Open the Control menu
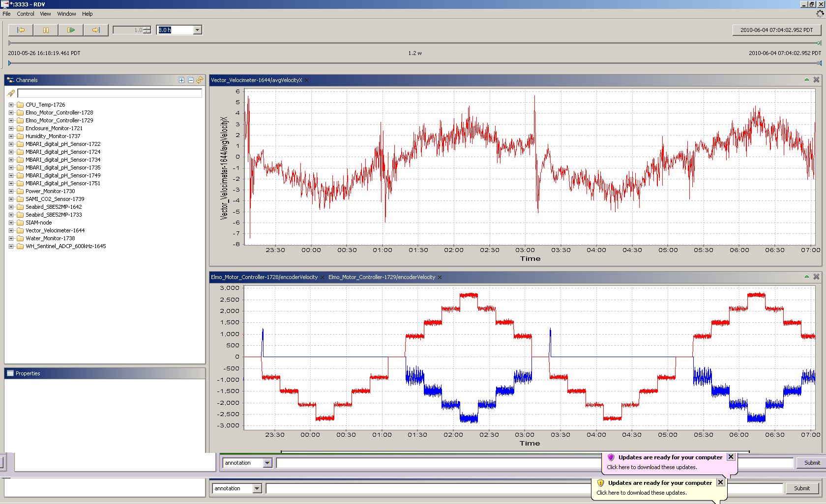This screenshot has height=504, width=826. tap(26, 14)
